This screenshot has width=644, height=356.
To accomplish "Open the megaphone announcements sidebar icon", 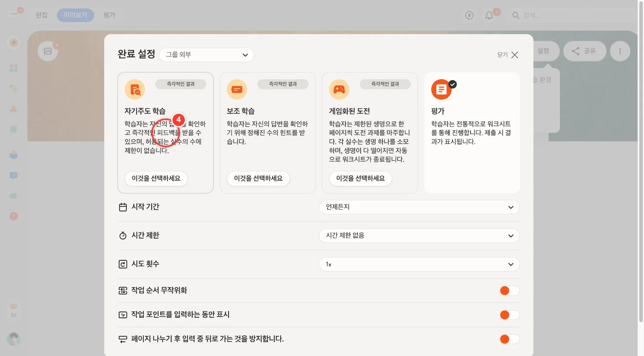I will point(14,196).
